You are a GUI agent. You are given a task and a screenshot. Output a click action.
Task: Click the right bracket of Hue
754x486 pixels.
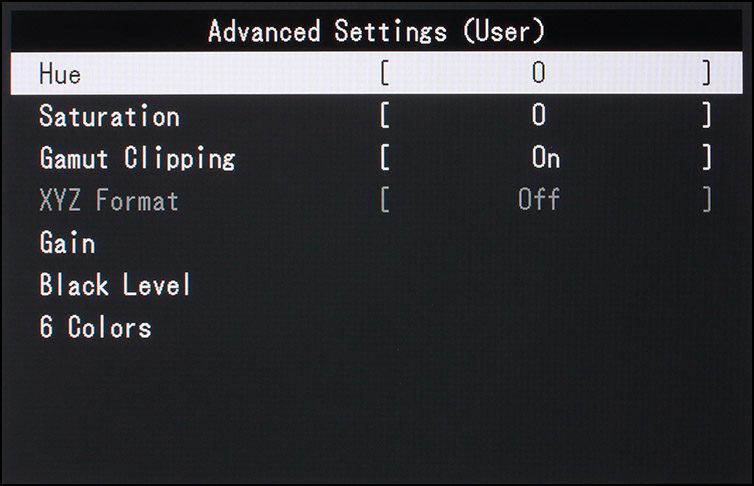[x=706, y=73]
